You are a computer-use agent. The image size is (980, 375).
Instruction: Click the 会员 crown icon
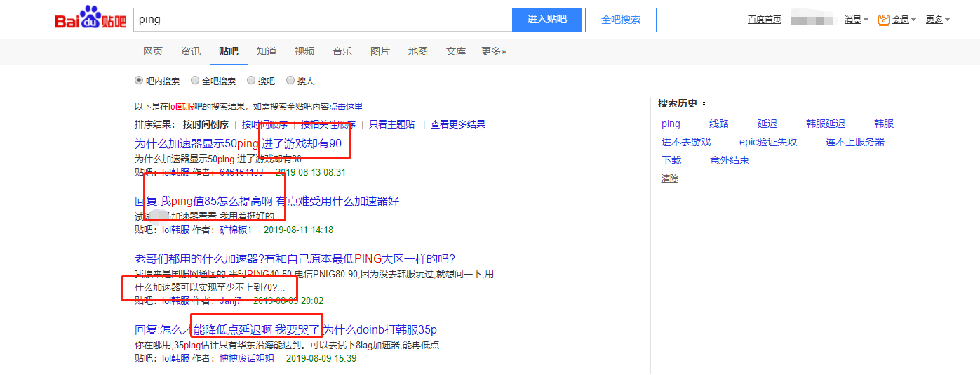pyautogui.click(x=884, y=20)
